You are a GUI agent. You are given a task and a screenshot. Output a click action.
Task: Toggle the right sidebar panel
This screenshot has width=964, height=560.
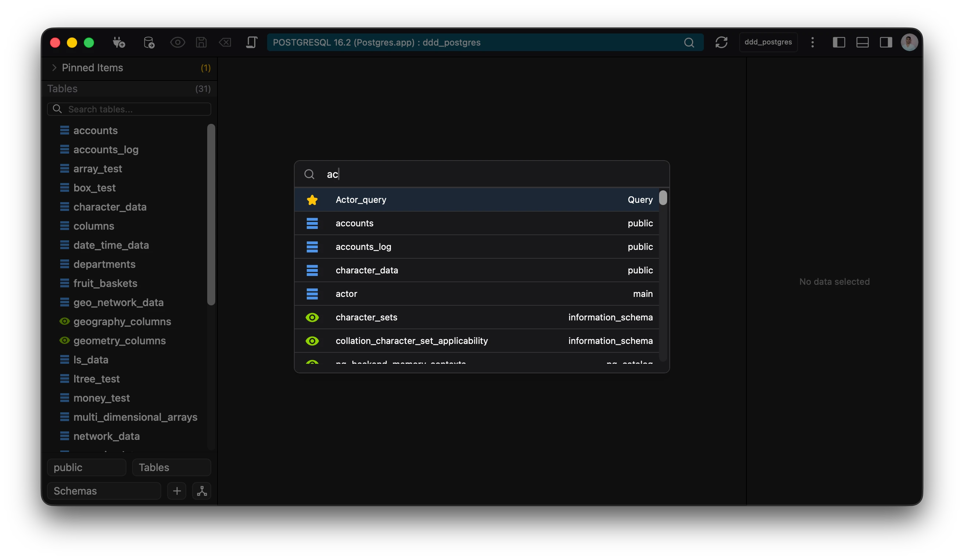886,43
